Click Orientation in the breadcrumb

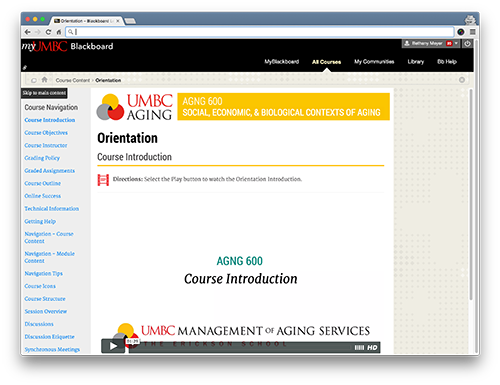(x=108, y=80)
